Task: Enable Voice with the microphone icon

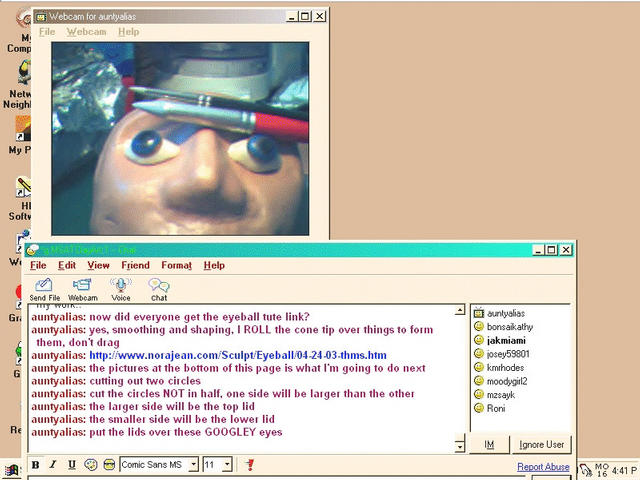Action: click(121, 289)
